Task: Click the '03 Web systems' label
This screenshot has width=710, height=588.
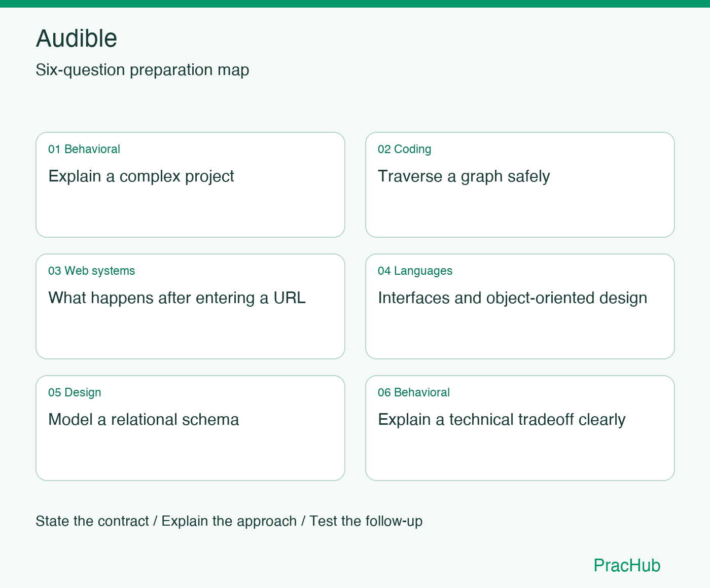Action: (x=92, y=271)
